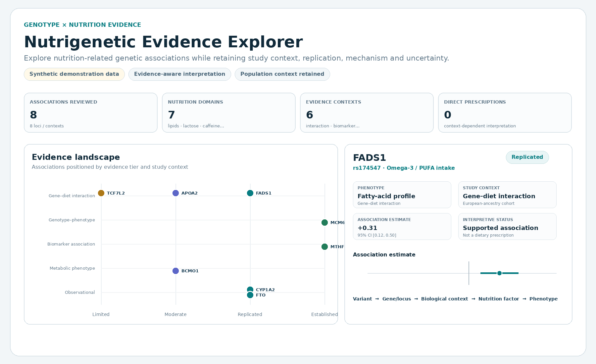Click the Population context retained pill

click(282, 74)
